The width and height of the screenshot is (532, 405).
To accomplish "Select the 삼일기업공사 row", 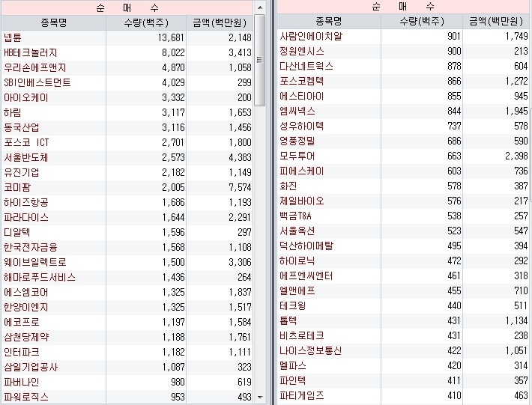I will tap(127, 367).
